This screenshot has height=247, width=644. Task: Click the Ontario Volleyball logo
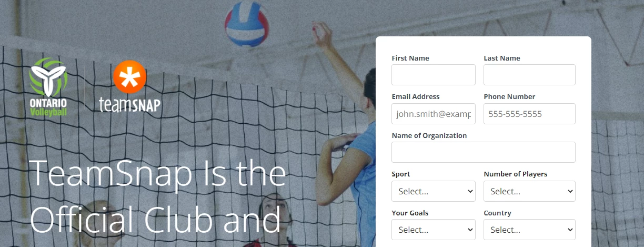pyautogui.click(x=48, y=87)
